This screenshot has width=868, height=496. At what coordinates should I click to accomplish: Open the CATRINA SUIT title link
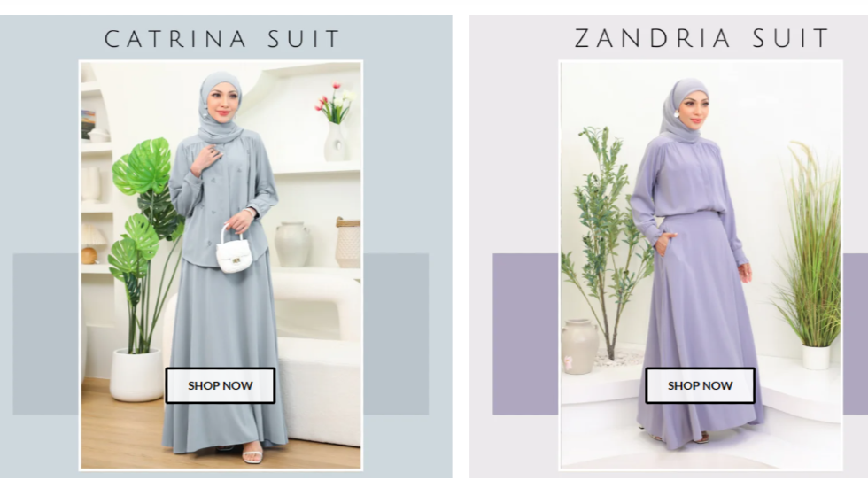pos(222,39)
